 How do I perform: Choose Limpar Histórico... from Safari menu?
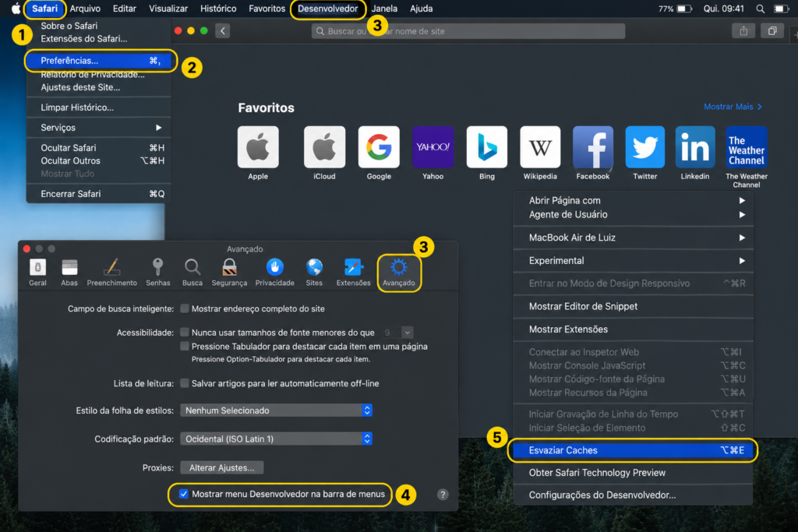click(99, 107)
